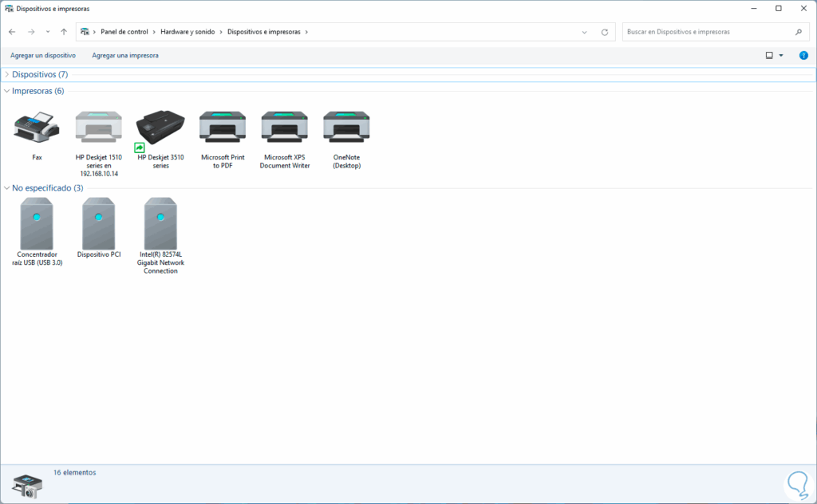
Task: Navigate to Panel de control via breadcrumb
Action: [124, 32]
